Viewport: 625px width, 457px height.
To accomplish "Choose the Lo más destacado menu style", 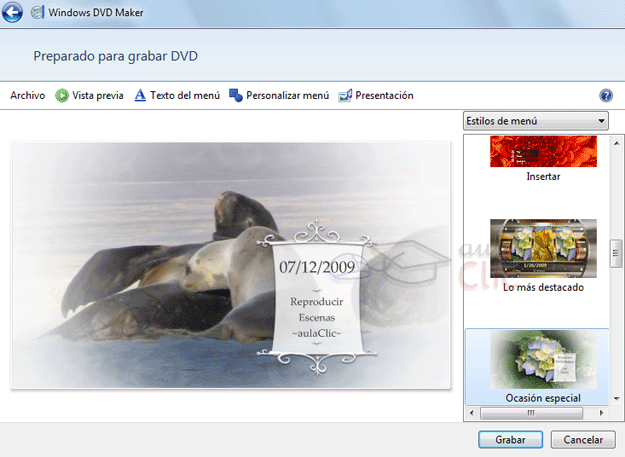I will pyautogui.click(x=542, y=248).
